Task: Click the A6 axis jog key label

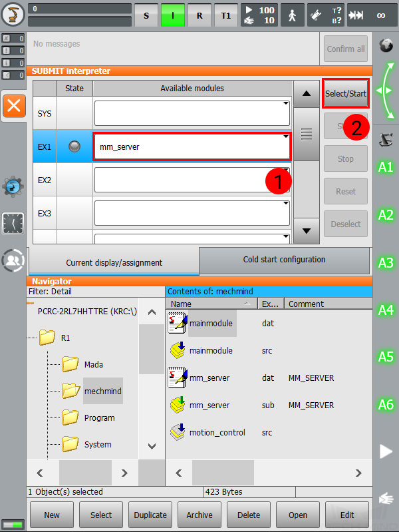Action: pos(386,404)
